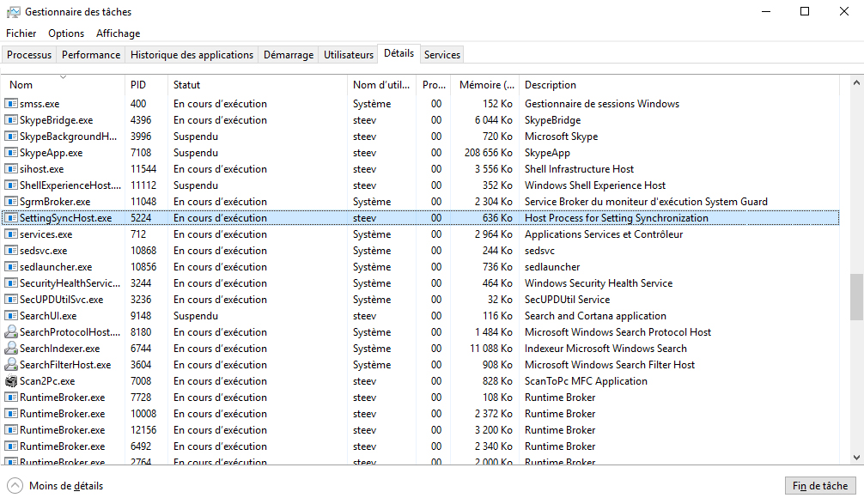Click the vertical scrollbar thumb
The width and height of the screenshot is (864, 504).
(x=856, y=296)
